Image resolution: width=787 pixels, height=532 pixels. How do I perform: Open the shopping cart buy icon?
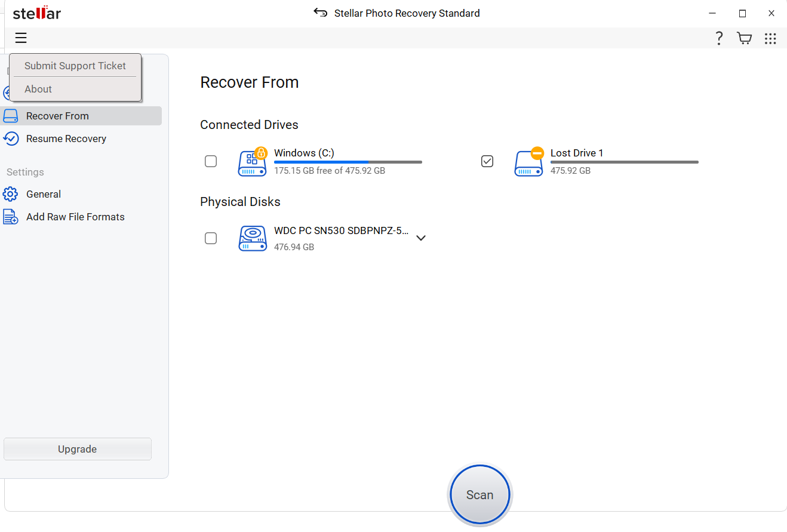tap(744, 38)
